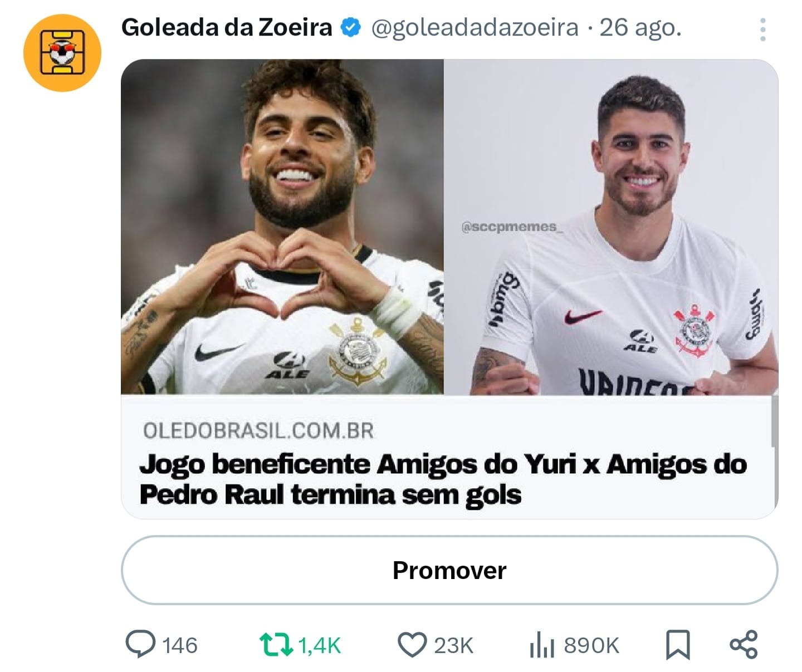Open the OLEDOBRASIL.COM.BR source link

(x=258, y=430)
